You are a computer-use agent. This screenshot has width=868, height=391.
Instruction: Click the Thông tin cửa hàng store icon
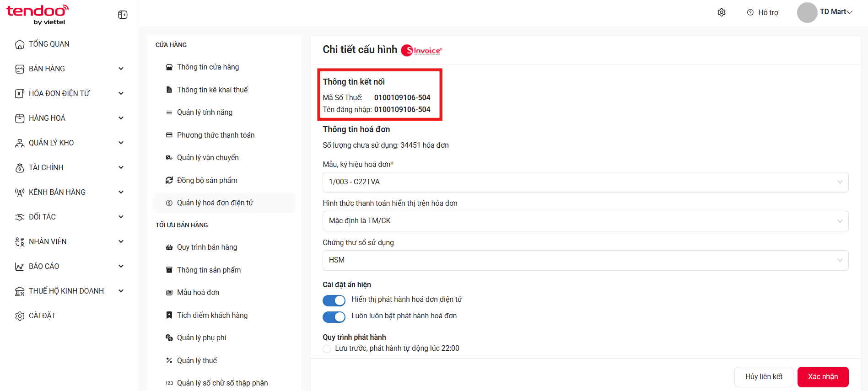(x=169, y=67)
